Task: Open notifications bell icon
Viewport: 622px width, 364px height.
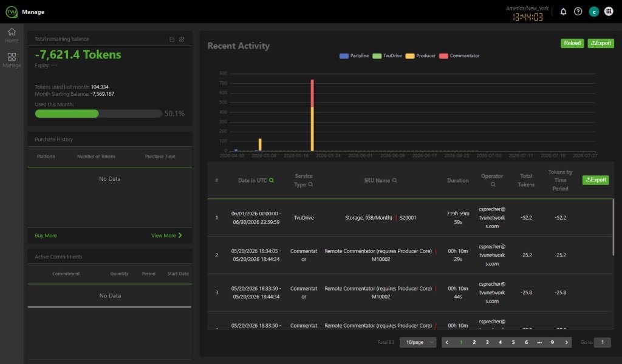Action: point(563,12)
